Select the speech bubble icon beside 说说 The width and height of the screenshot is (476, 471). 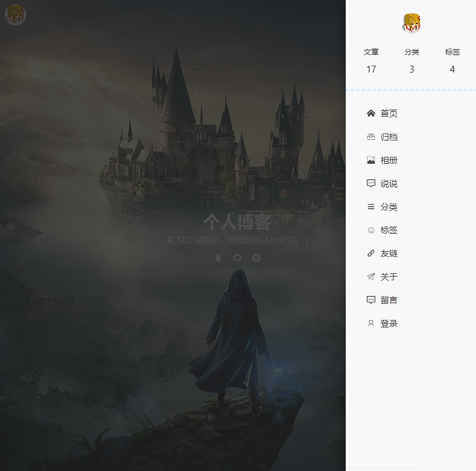pyautogui.click(x=371, y=183)
